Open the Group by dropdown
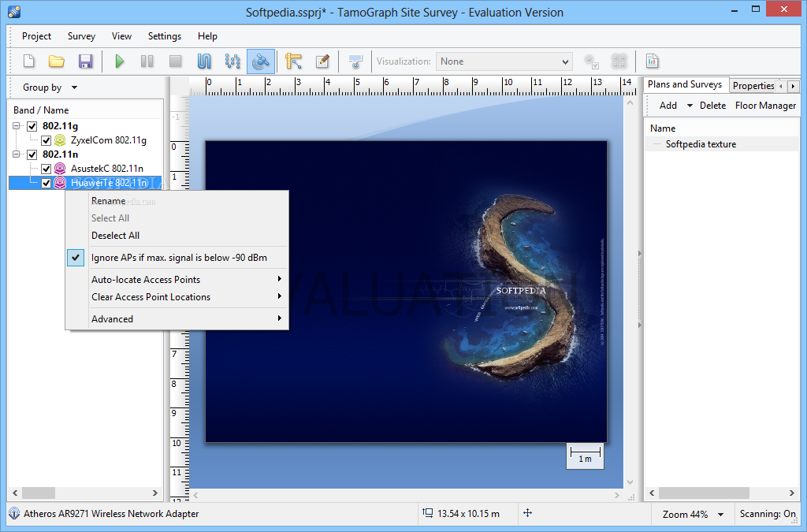The width and height of the screenshot is (807, 532). click(x=50, y=87)
